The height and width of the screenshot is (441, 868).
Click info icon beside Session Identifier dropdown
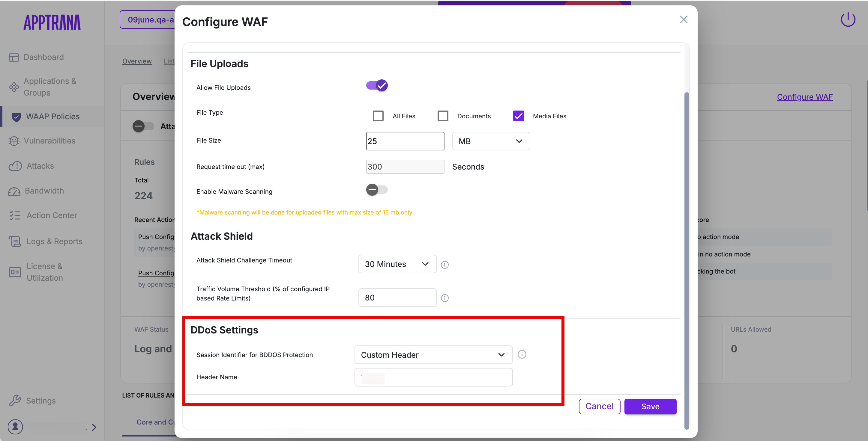[x=522, y=354]
